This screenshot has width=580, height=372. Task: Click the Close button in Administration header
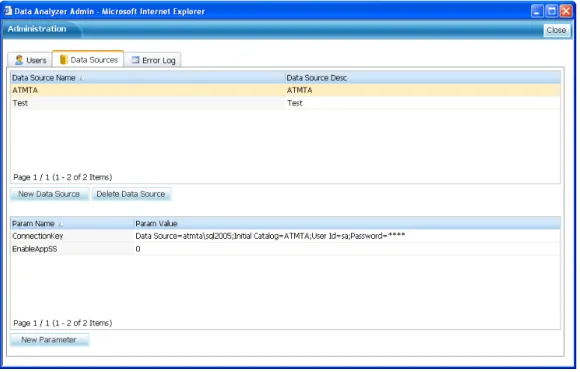tap(556, 30)
